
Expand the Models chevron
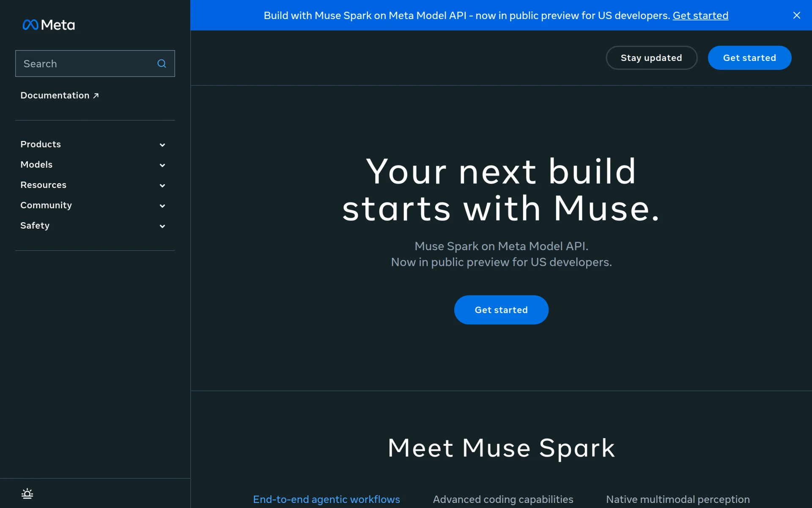pos(162,165)
